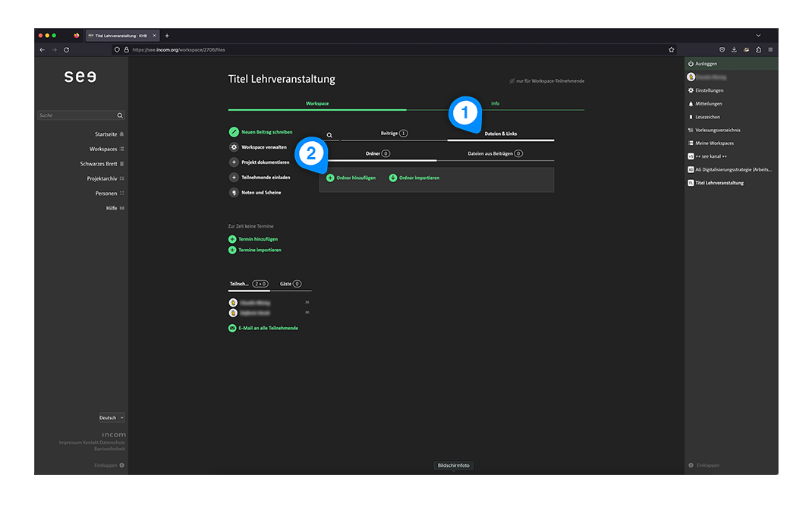
Task: Click the magnifier icon beside Beiträge tab
Action: click(x=329, y=134)
